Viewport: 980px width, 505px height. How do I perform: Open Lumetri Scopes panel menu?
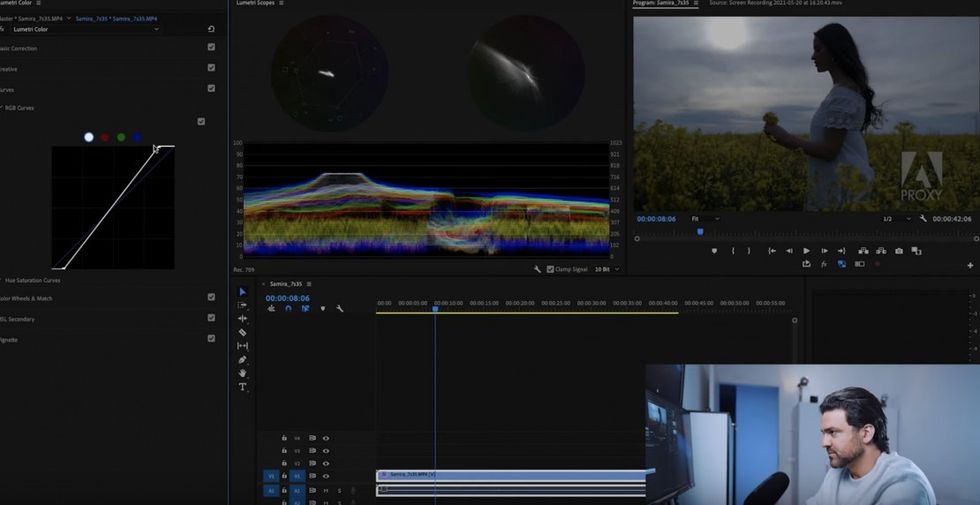(281, 3)
